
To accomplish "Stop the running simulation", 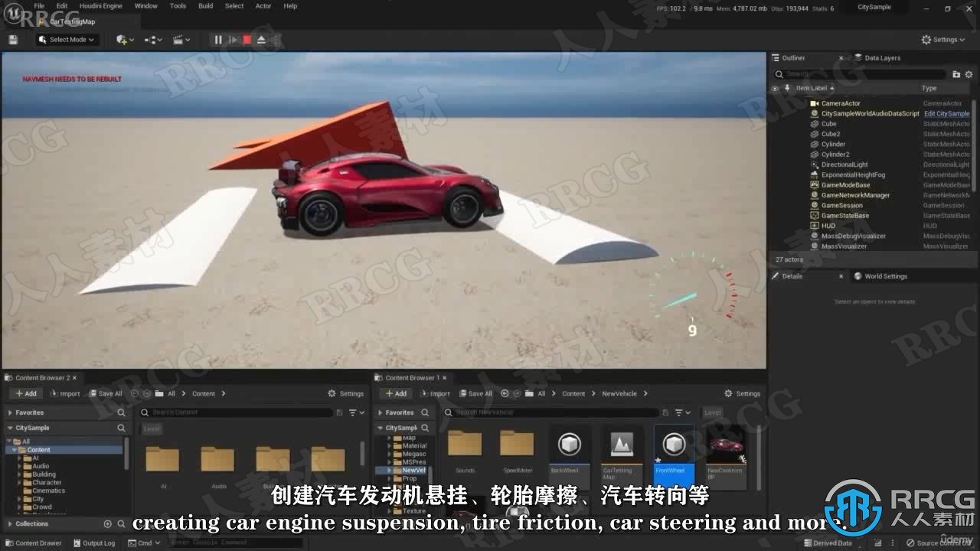I will point(247,40).
